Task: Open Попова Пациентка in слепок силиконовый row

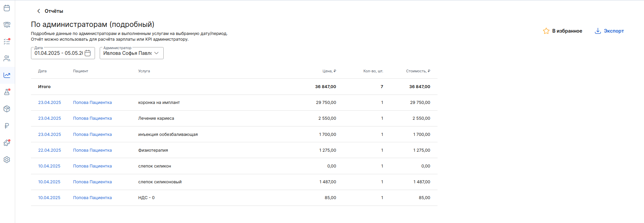Action: tap(92, 182)
